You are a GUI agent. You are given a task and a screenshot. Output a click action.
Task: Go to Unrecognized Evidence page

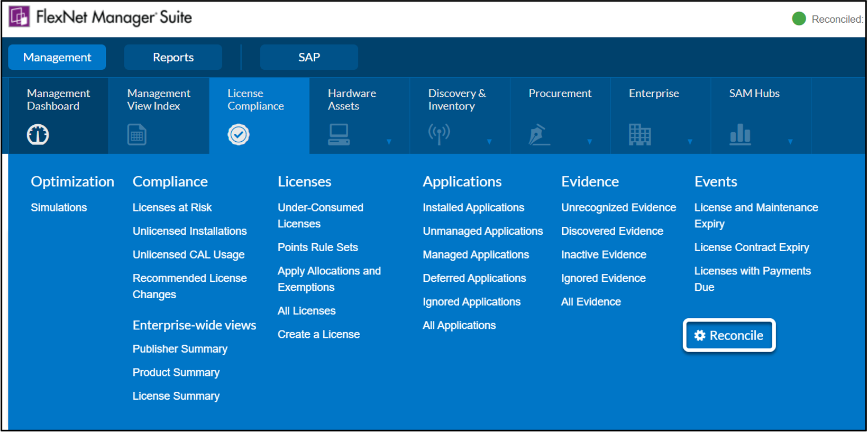(618, 207)
